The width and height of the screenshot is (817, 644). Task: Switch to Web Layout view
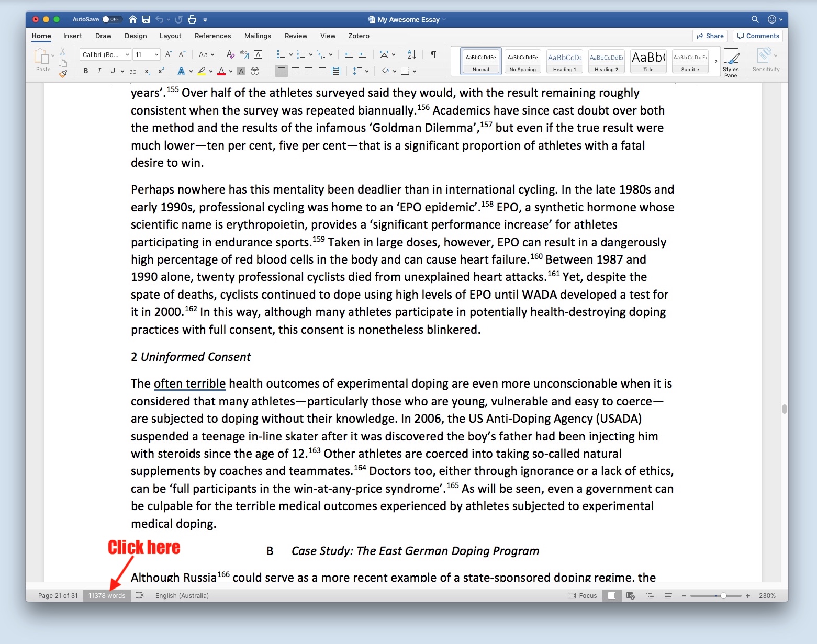pos(630,595)
